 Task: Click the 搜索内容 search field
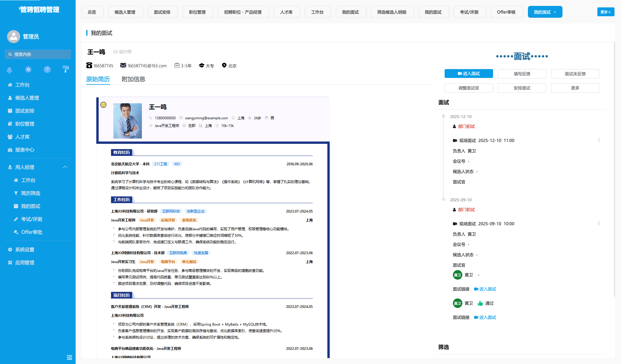(38, 54)
